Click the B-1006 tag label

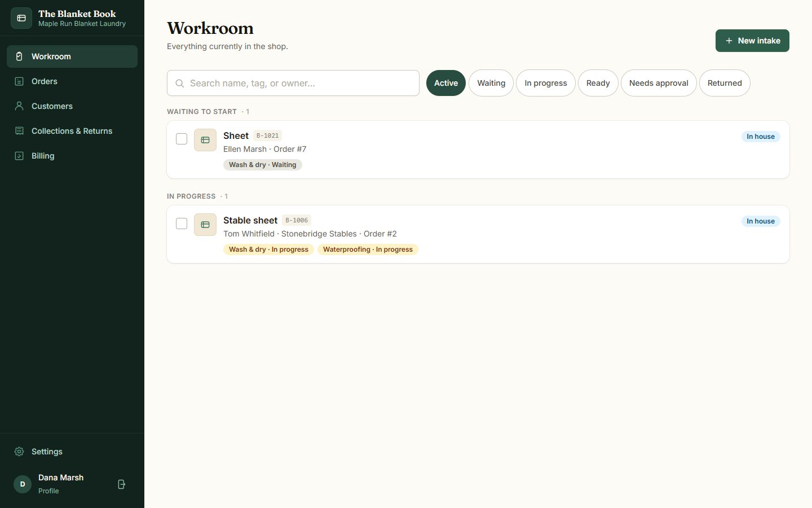(x=297, y=220)
